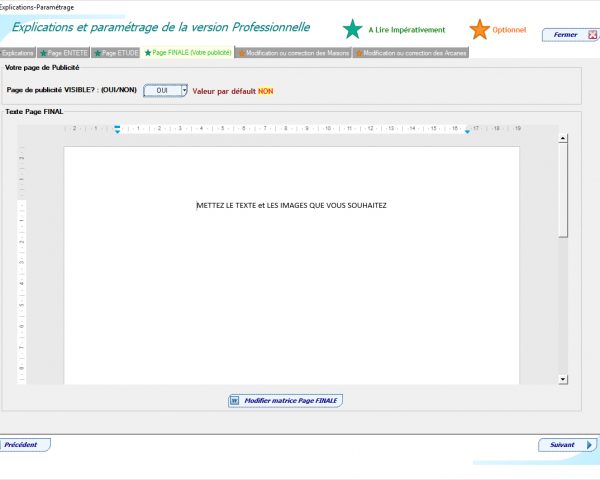Image resolution: width=600 pixels, height=480 pixels.
Task: Switch to the Page ETUDE tab
Action: click(116, 53)
